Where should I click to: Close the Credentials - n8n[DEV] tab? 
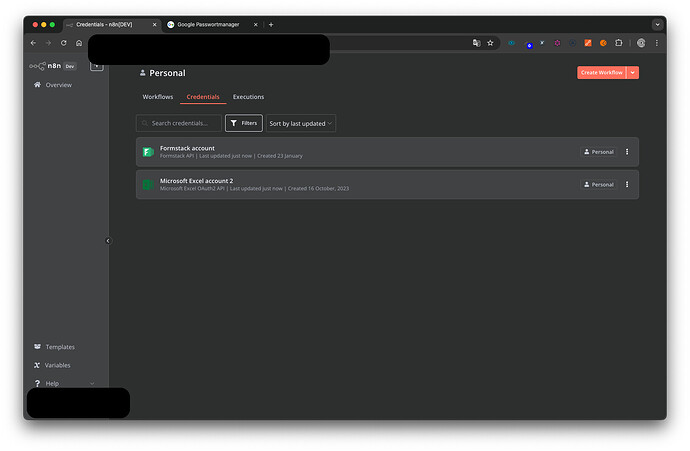point(154,25)
